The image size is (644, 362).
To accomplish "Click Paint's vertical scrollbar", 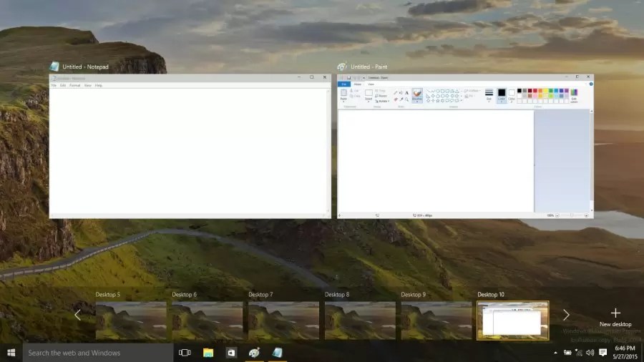I will pyautogui.click(x=592, y=161).
